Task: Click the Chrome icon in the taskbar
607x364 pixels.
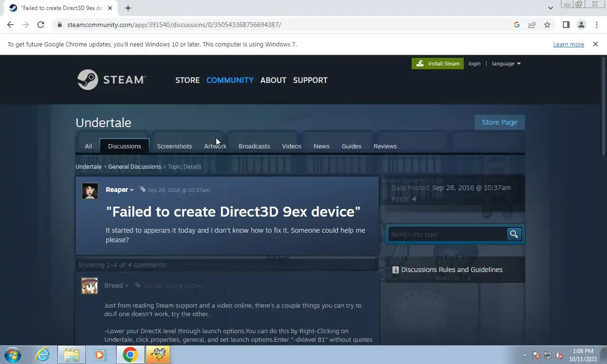Action: tap(130, 355)
